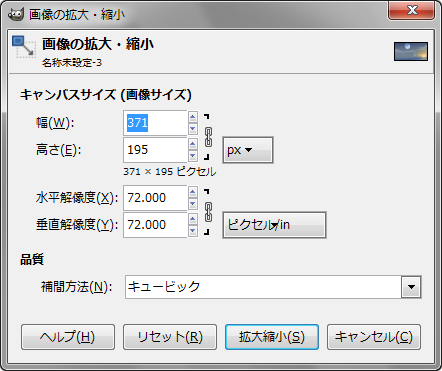Increase horizontal resolution using up arrow

pyautogui.click(x=193, y=192)
